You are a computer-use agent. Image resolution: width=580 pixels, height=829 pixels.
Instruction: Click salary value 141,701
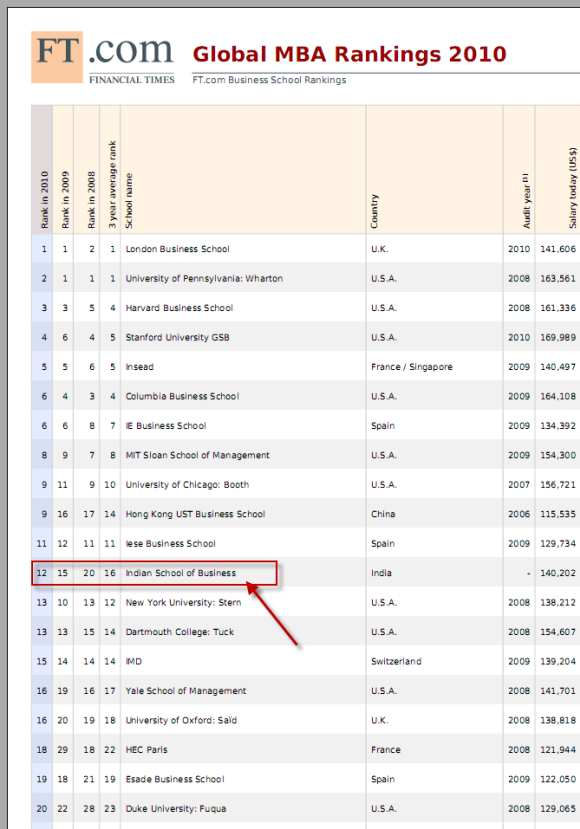pos(558,691)
